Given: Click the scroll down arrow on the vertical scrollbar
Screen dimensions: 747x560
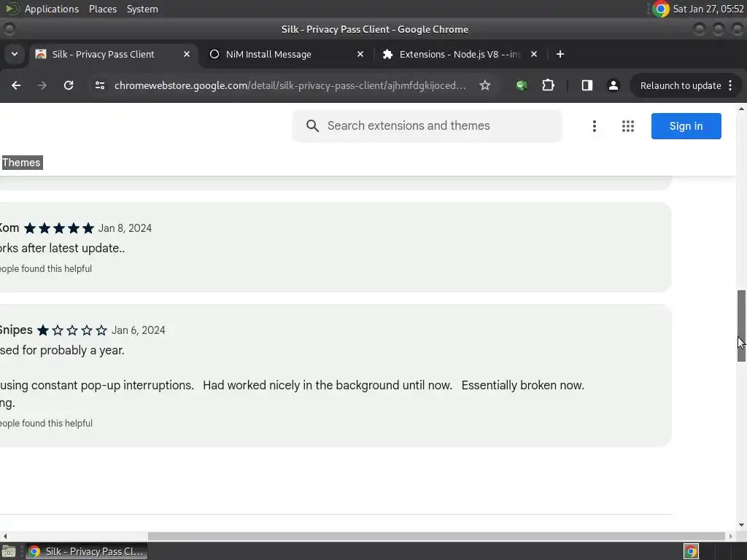Looking at the screenshot, I should [x=741, y=525].
